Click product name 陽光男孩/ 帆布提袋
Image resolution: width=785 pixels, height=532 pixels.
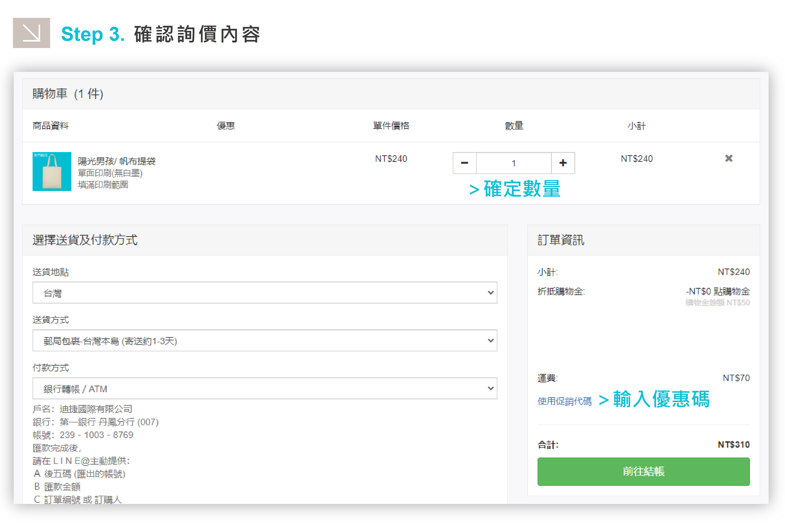point(117,161)
